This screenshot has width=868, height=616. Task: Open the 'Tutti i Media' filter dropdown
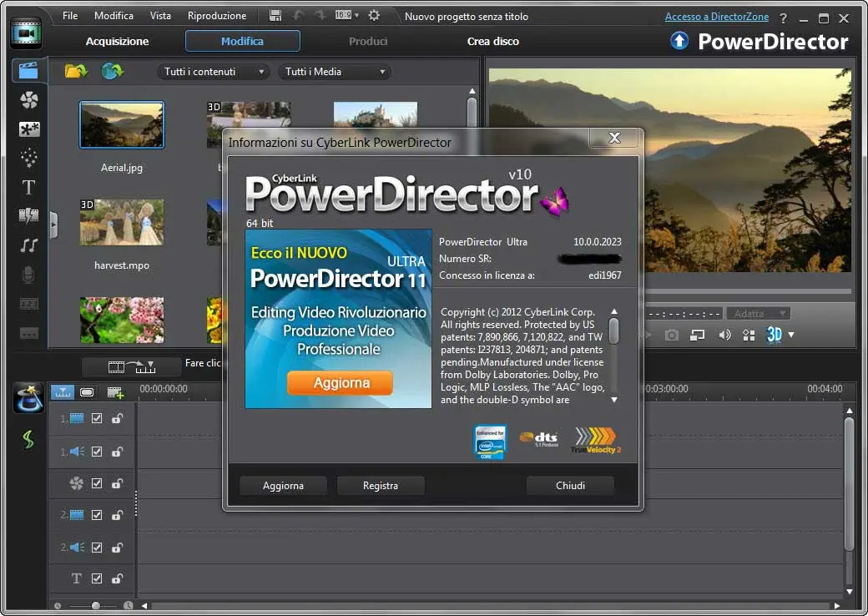click(x=335, y=72)
